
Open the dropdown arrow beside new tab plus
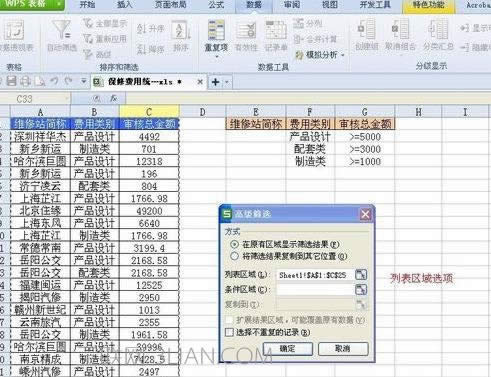(x=227, y=82)
